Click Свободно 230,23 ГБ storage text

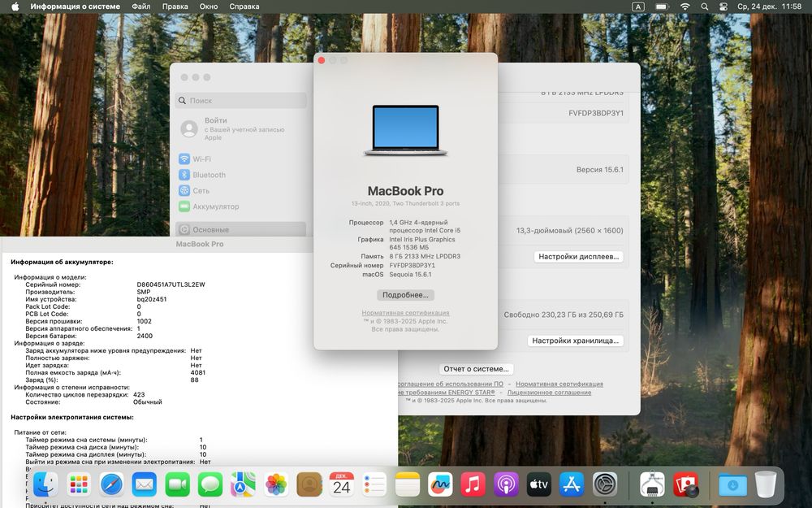tap(564, 315)
